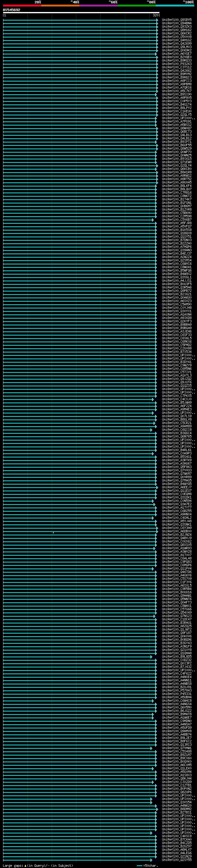This screenshot has width=197, height=868.
Task: Select hit UniRef100_Q11EU7
Action: (177, 491)
